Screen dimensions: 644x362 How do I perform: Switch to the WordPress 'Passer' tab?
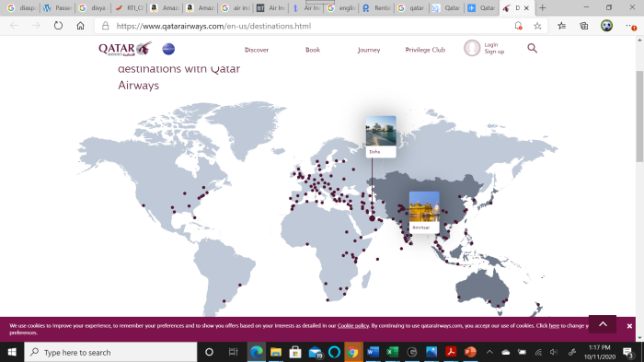[x=58, y=7]
